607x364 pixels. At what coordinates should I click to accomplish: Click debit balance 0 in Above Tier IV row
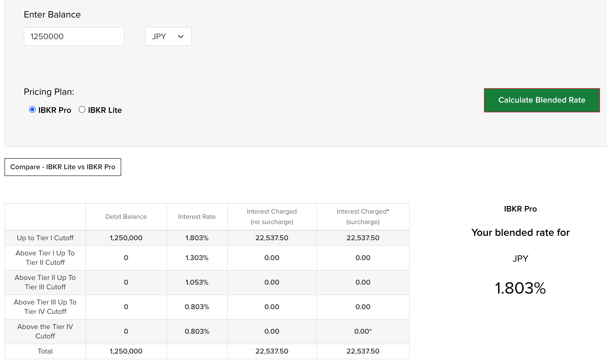click(126, 331)
